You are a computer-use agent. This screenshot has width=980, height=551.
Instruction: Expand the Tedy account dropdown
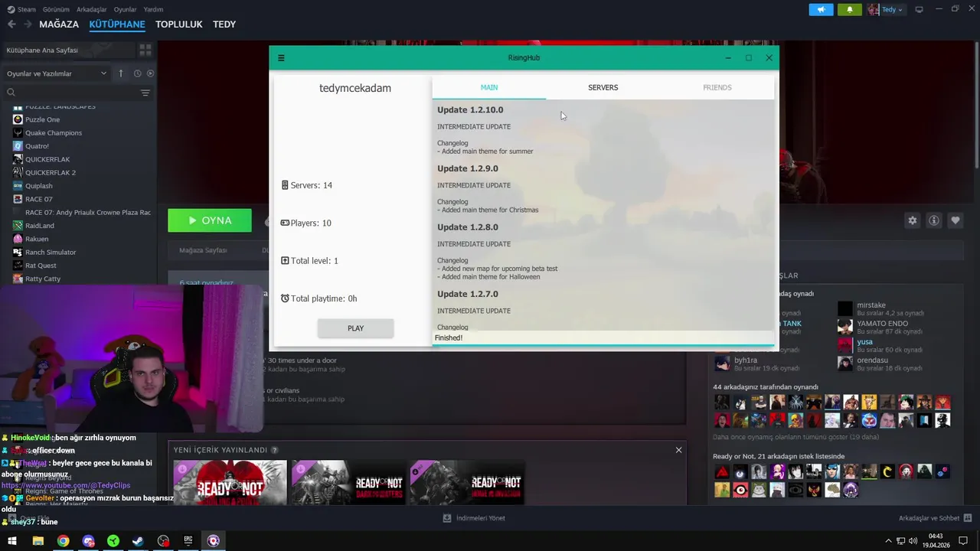[886, 9]
